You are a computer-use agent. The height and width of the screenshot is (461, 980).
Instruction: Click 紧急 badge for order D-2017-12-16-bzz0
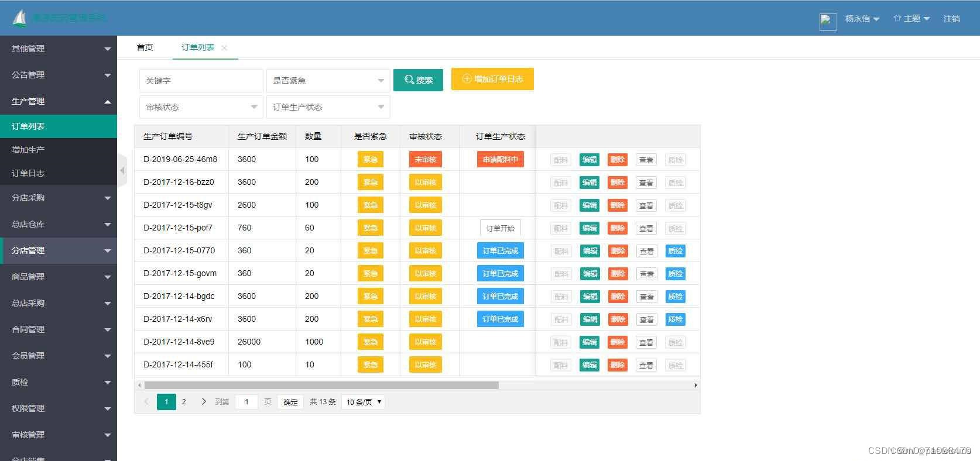[371, 182]
